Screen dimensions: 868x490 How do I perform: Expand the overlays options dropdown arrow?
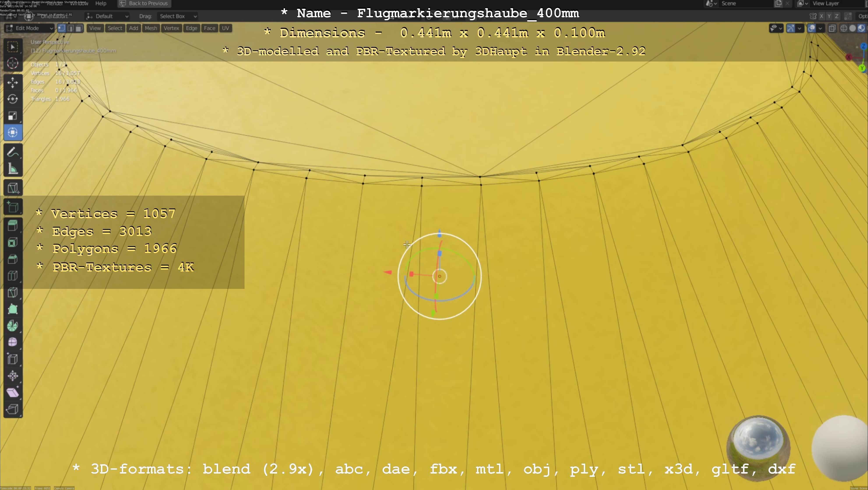(x=820, y=28)
